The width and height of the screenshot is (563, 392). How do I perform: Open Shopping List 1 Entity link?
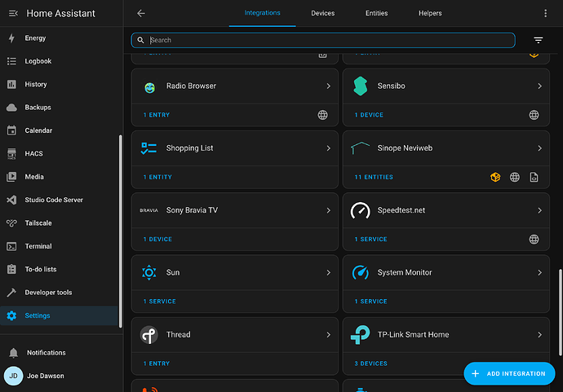[x=157, y=177]
